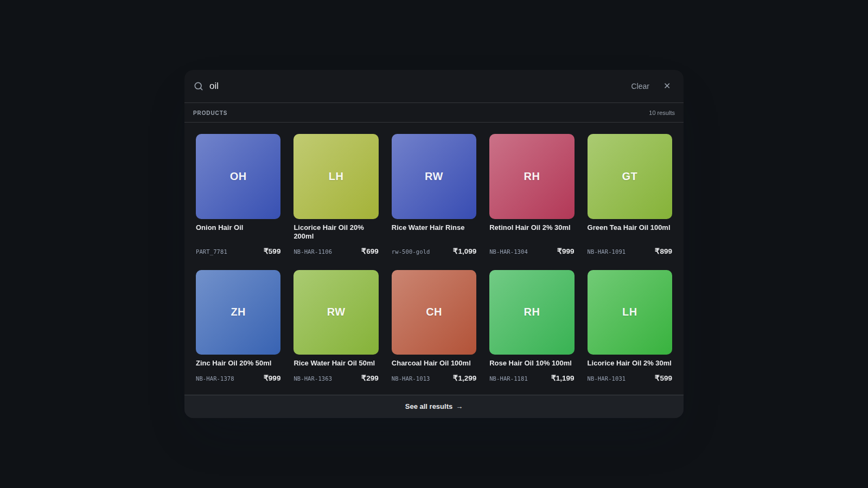Viewport: 868px width, 488px height.
Task: Open the Onion Hair Oil thumbnail
Action: tap(238, 176)
